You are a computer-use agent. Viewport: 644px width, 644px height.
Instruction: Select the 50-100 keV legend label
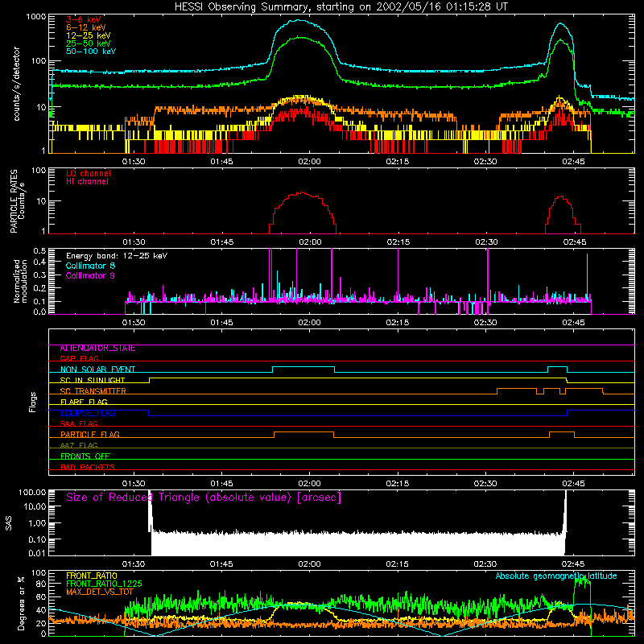pyautogui.click(x=91, y=52)
